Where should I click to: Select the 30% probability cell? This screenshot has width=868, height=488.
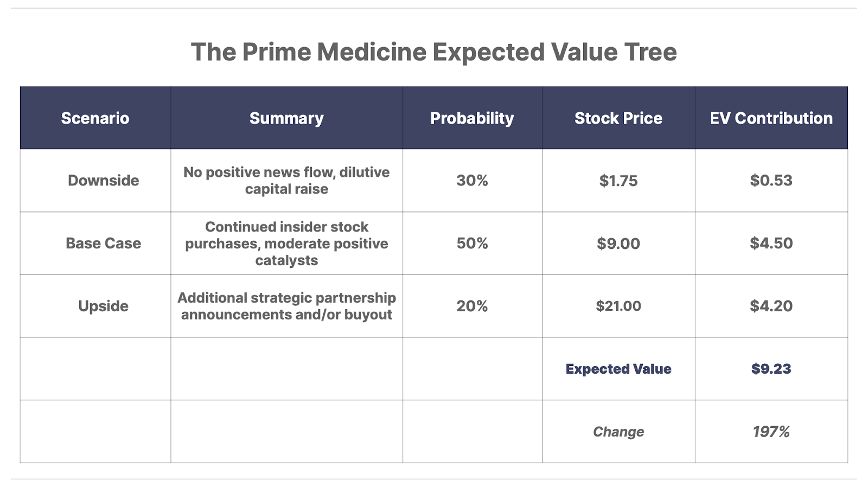(472, 181)
